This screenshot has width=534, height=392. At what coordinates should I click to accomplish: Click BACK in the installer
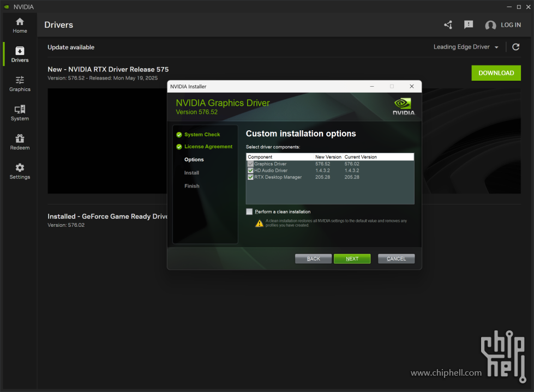(313, 259)
